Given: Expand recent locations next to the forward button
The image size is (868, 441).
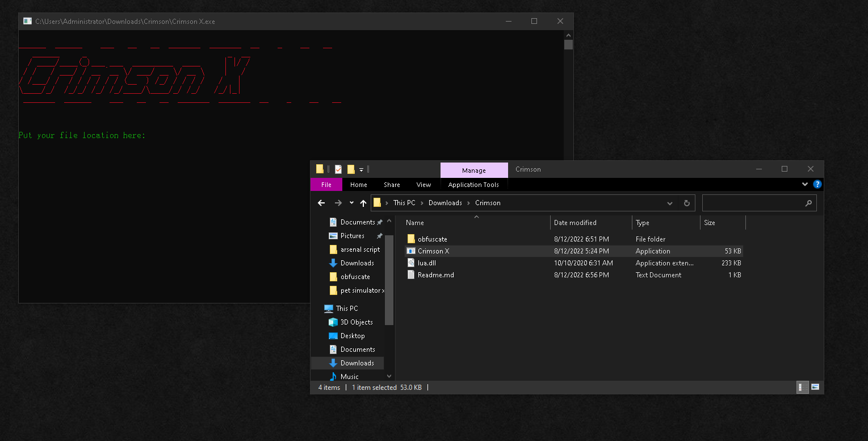Looking at the screenshot, I should coord(351,203).
